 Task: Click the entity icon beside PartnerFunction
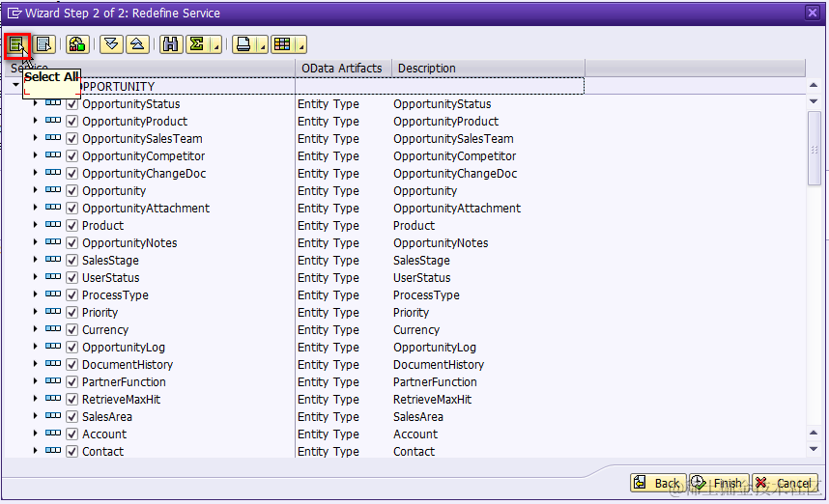point(53,381)
